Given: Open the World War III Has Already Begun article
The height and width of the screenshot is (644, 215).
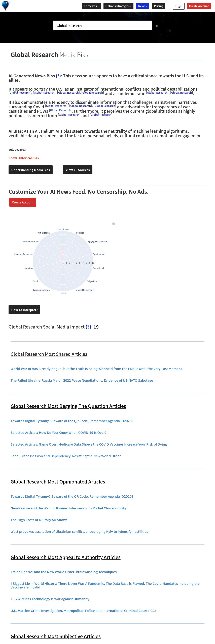Looking at the screenshot, I should (x=96, y=369).
